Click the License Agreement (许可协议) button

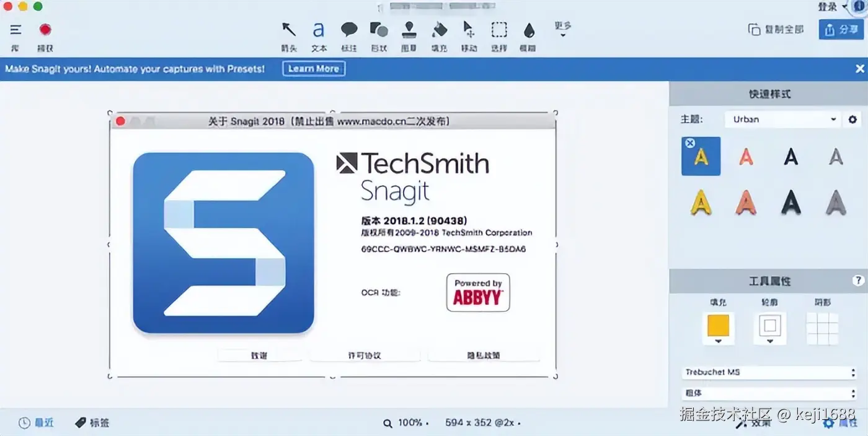click(365, 355)
